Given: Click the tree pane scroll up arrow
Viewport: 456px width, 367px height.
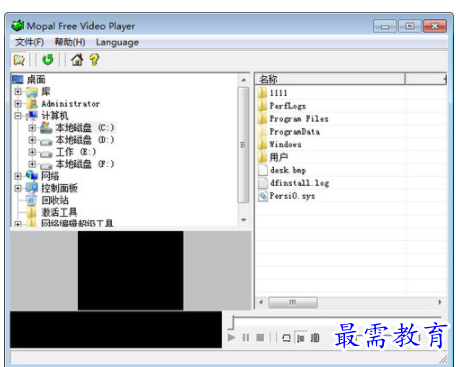Looking at the screenshot, I should 244,80.
